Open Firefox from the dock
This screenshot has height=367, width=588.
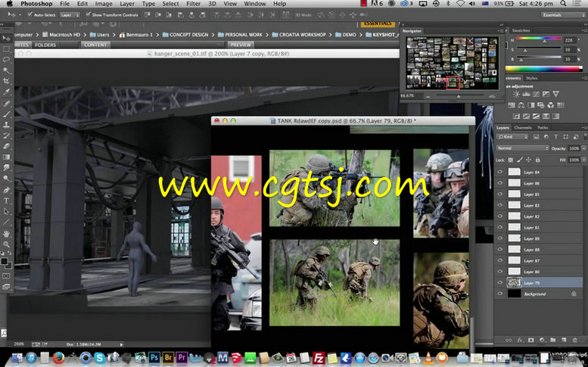(58, 357)
